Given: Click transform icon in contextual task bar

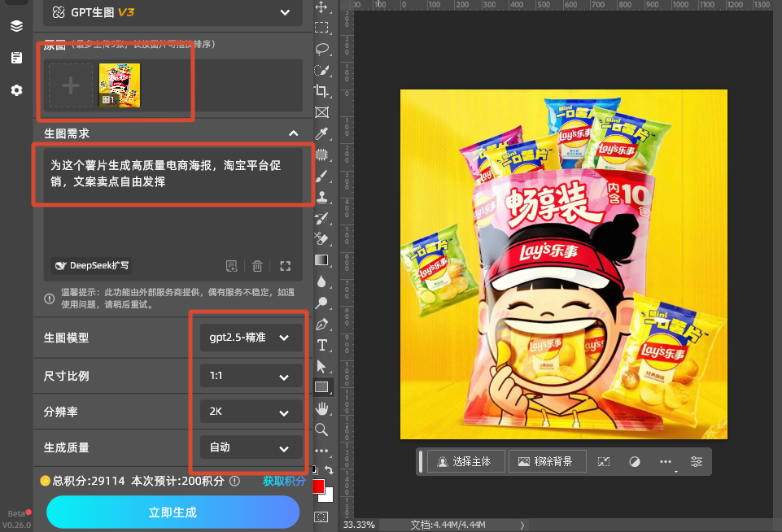Looking at the screenshot, I should [604, 462].
